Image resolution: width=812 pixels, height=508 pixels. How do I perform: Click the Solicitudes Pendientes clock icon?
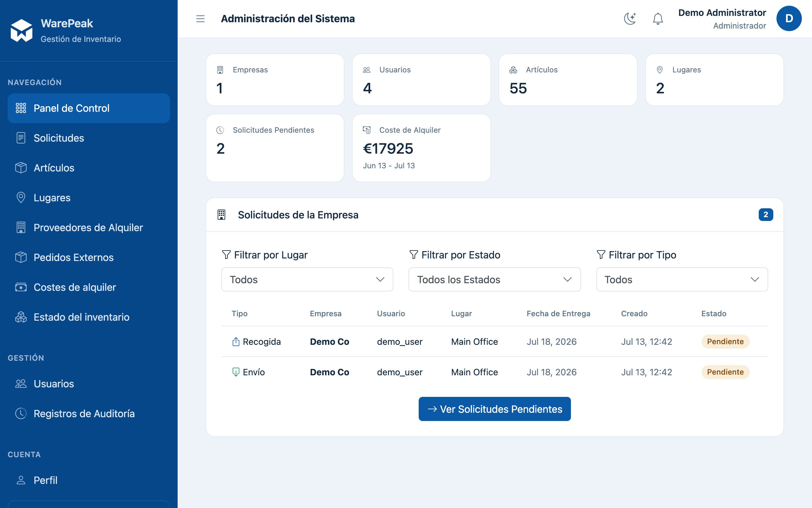(x=220, y=130)
